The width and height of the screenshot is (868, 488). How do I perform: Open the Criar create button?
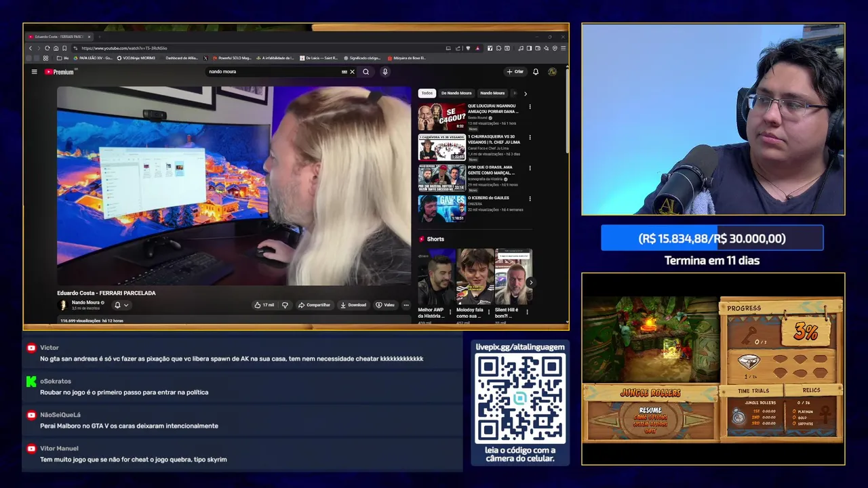point(515,72)
